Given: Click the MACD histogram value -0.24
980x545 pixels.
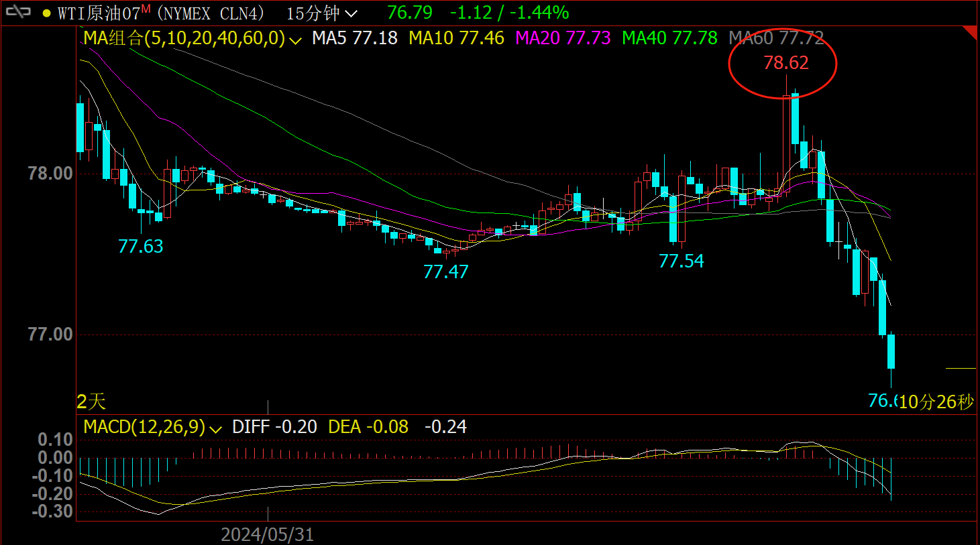Looking at the screenshot, I should [445, 427].
